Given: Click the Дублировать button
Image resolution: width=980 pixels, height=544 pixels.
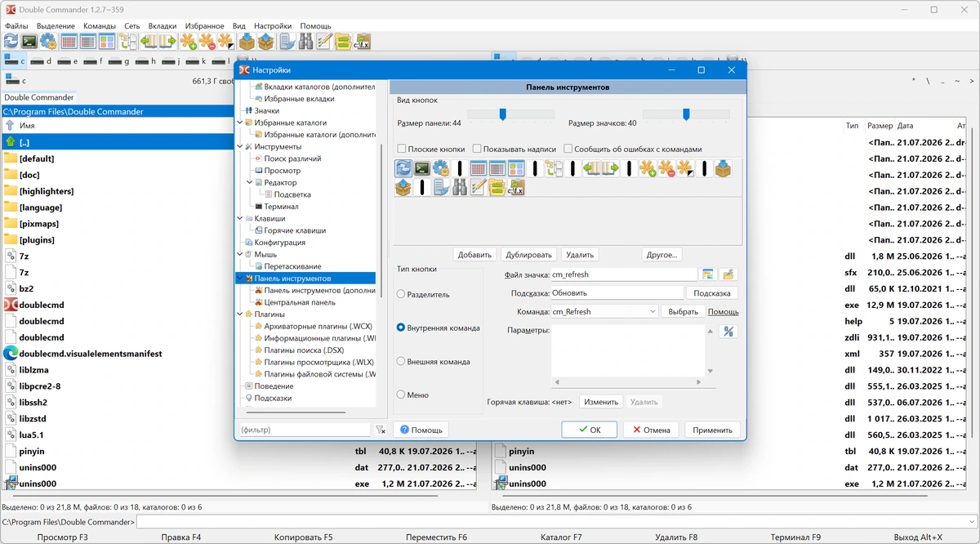Looking at the screenshot, I should point(528,255).
